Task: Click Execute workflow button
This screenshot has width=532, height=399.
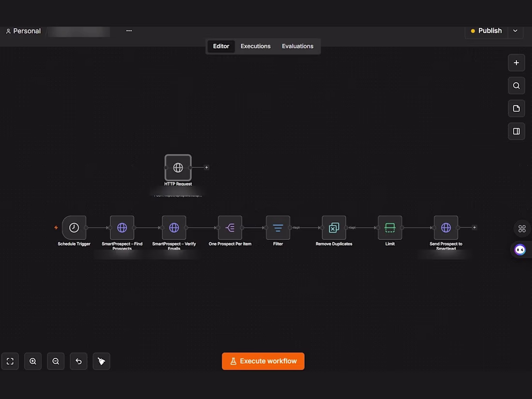Action: (263, 361)
